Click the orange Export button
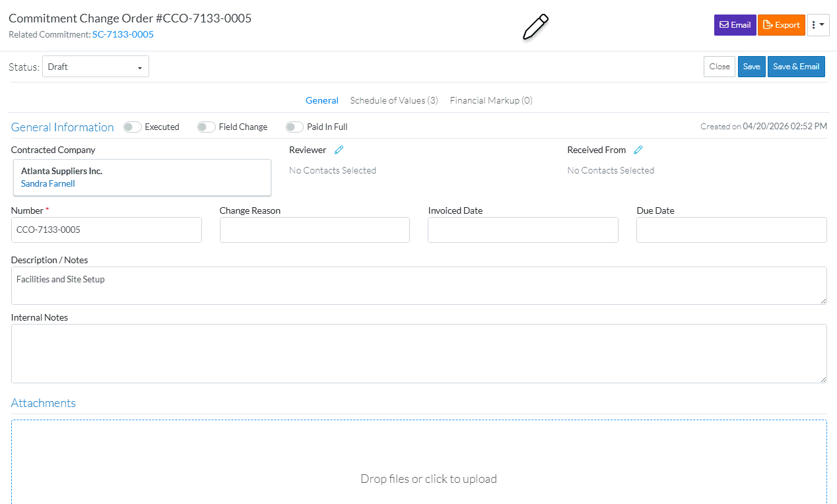 click(x=781, y=25)
